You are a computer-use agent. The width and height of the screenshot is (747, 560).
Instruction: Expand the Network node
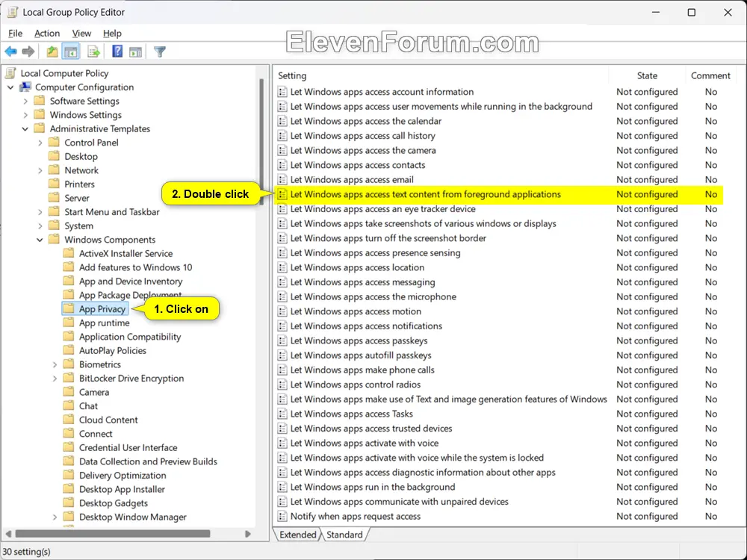[x=40, y=170]
